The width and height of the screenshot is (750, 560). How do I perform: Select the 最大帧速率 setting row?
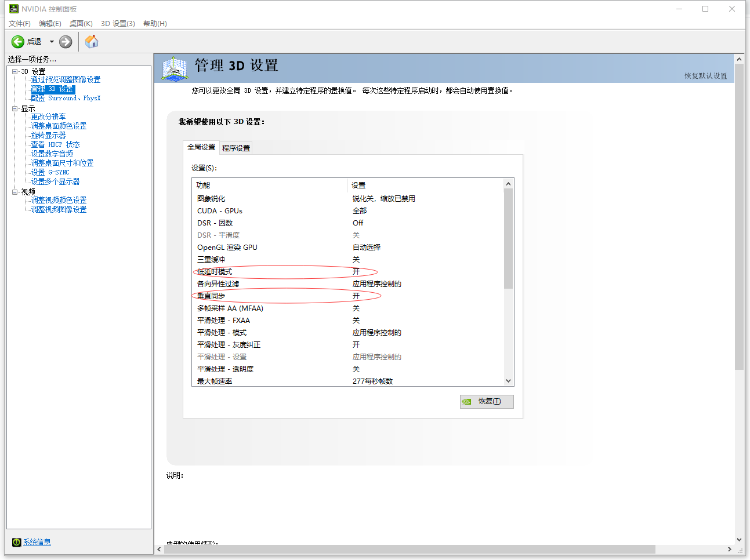(347, 381)
